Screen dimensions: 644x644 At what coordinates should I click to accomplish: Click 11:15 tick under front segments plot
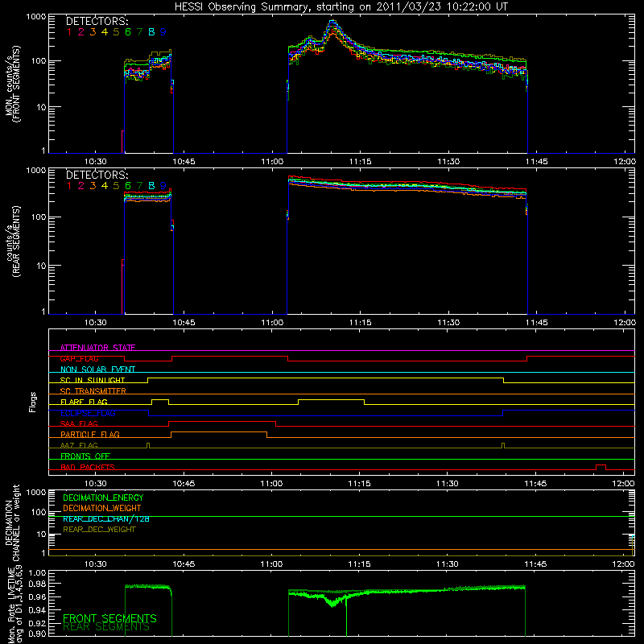click(x=360, y=162)
